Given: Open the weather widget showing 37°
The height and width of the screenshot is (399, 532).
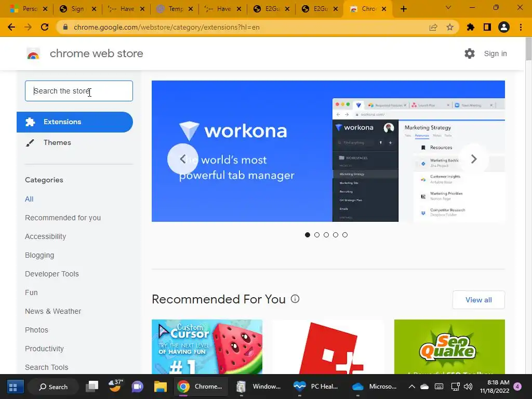Looking at the screenshot, I should [x=115, y=386].
